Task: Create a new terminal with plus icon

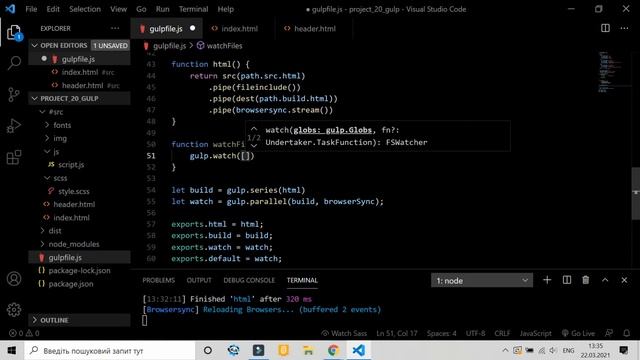Action: [547, 280]
